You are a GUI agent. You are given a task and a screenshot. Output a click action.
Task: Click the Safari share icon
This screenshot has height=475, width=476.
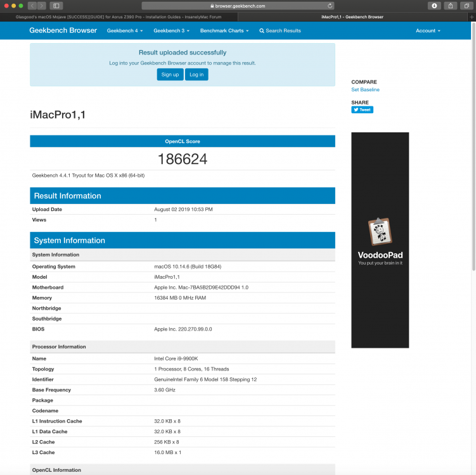click(451, 6)
